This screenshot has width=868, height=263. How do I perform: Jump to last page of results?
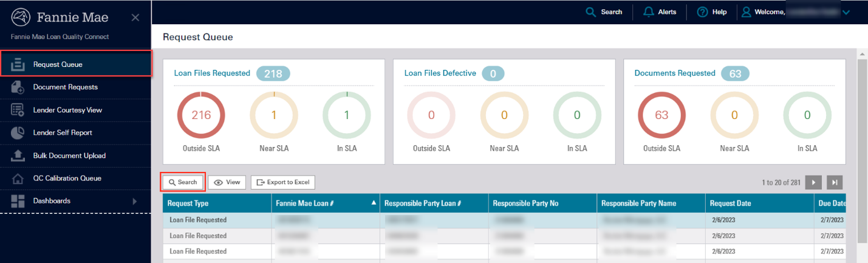click(x=835, y=182)
